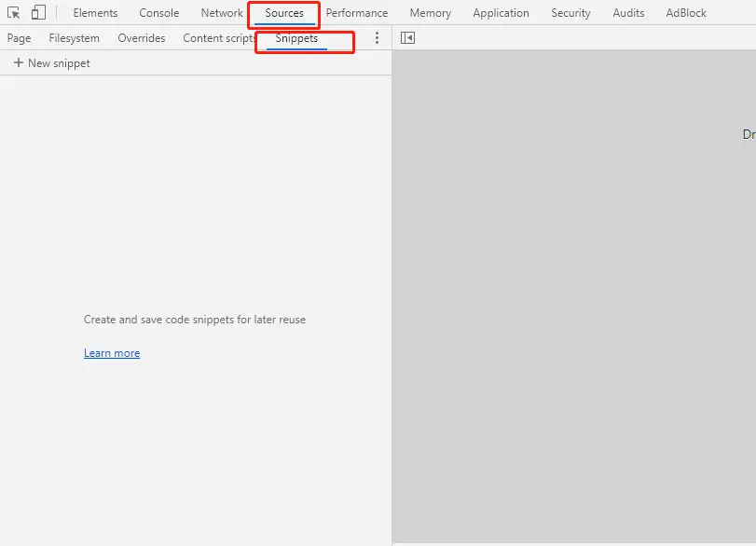Select the Content scripts pane

(219, 38)
